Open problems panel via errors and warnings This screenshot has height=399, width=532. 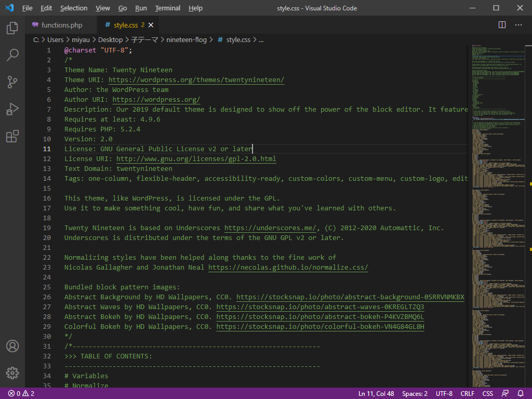click(21, 394)
